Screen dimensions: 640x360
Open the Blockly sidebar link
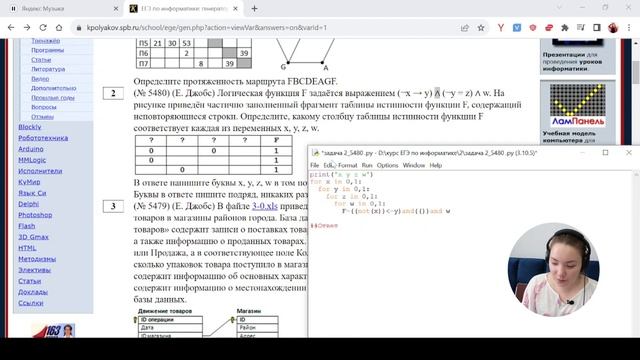(30, 127)
